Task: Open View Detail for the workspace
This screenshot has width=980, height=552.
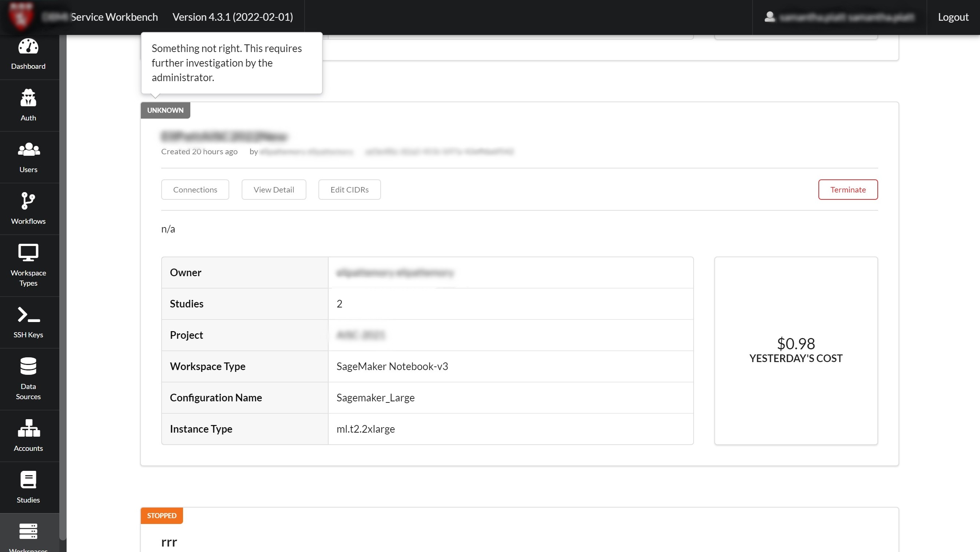Action: (274, 189)
